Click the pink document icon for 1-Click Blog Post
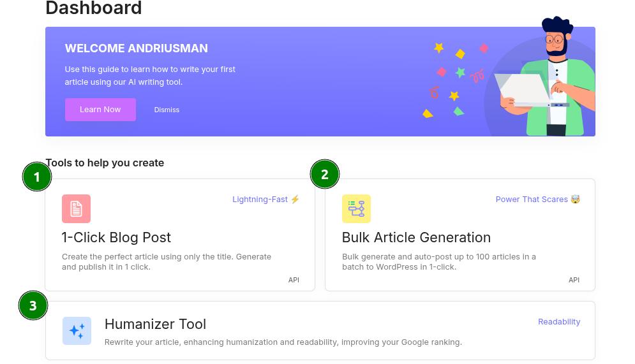Viewport: 635px width, 364px height. pos(76,208)
